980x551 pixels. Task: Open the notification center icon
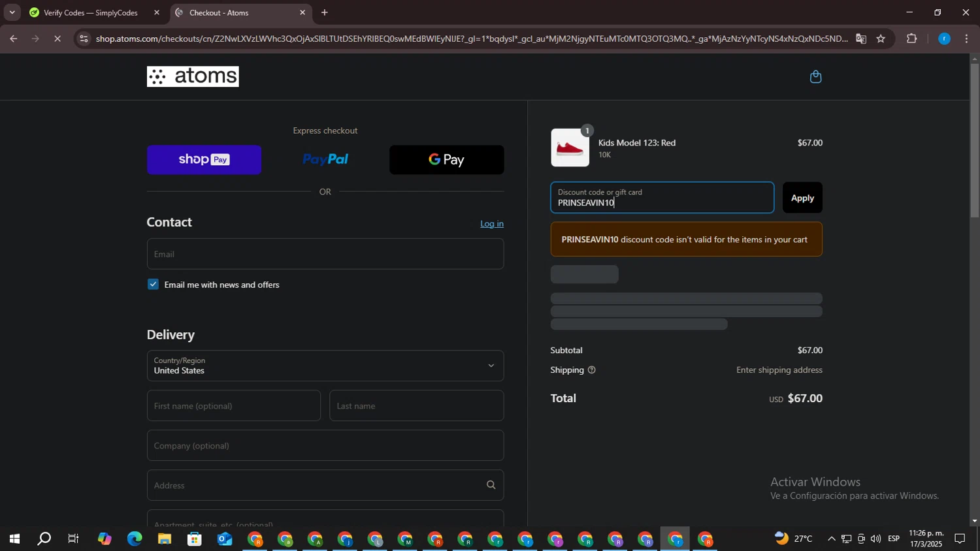tap(960, 539)
